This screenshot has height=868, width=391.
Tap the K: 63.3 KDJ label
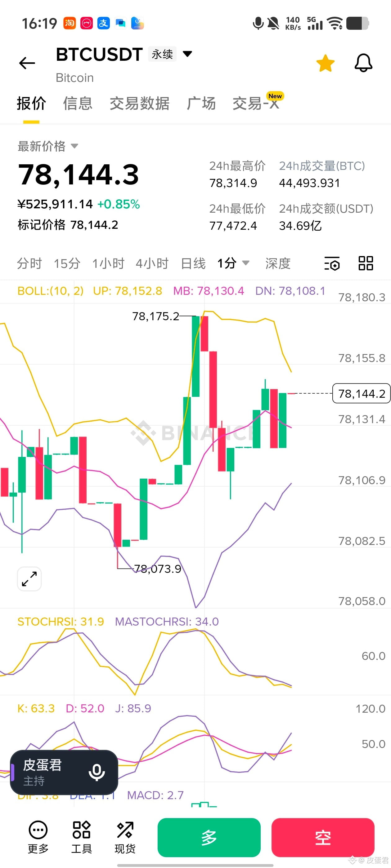pyautogui.click(x=36, y=708)
